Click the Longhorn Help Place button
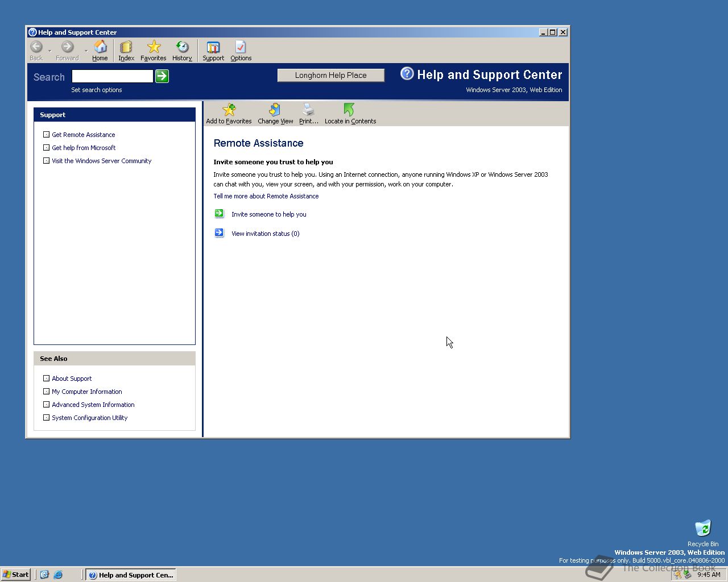This screenshot has width=728, height=582. click(331, 75)
